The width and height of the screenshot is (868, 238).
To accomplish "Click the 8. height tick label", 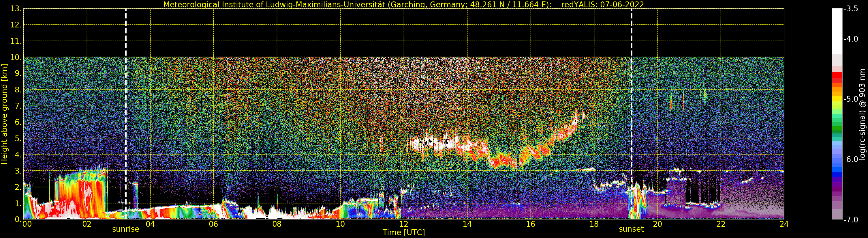I will [x=18, y=90].
